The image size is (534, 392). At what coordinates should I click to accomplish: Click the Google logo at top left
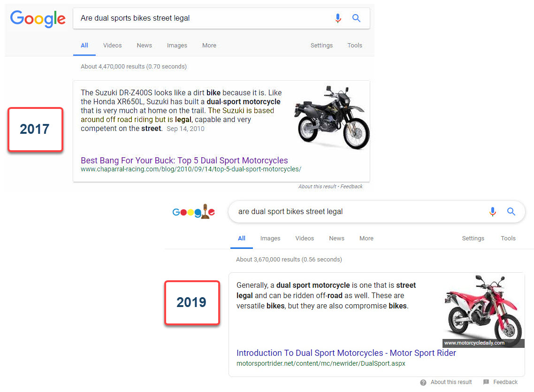click(x=38, y=19)
